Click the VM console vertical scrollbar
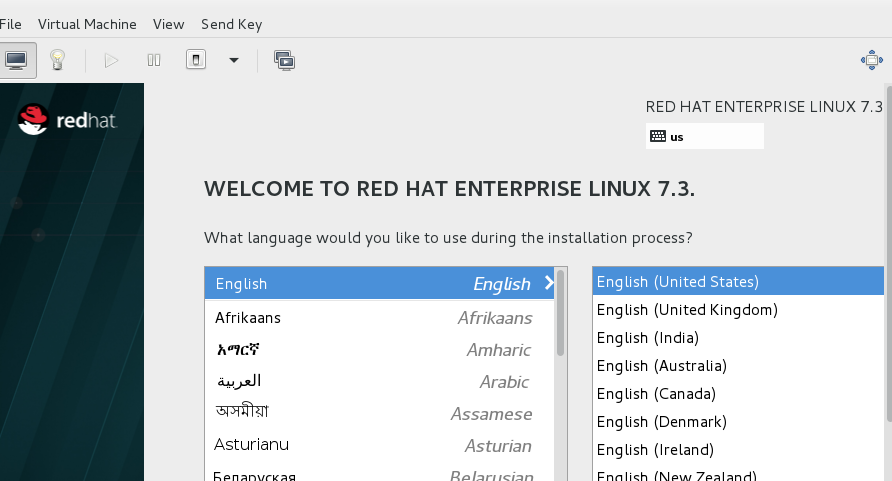The width and height of the screenshot is (892, 481). click(x=889, y=253)
